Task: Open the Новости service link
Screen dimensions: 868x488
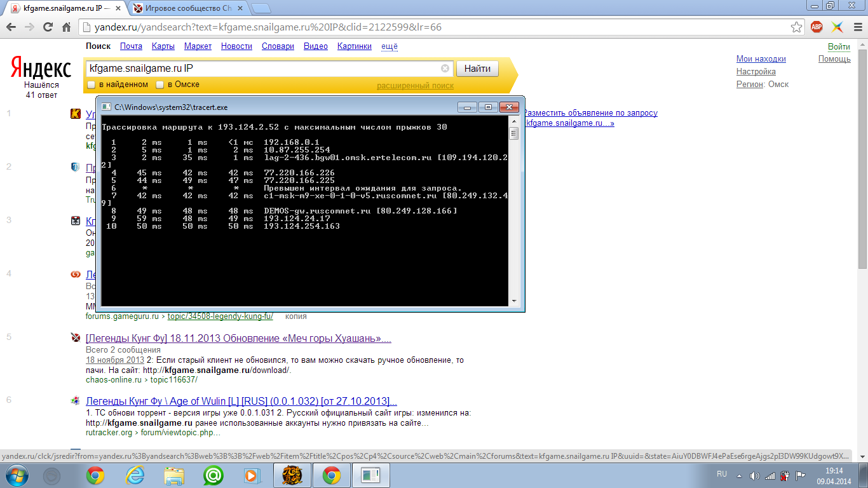Action: pos(236,46)
